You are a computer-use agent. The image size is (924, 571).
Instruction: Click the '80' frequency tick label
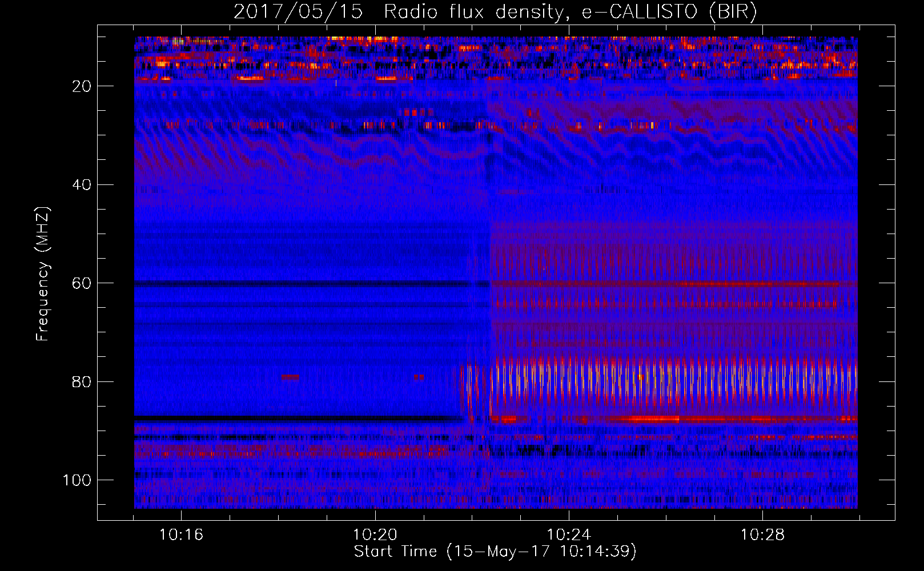click(82, 381)
